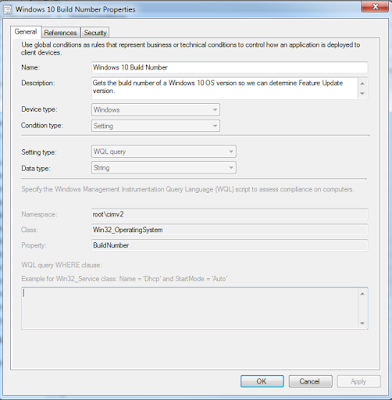
Task: Click the dialog title bar icon
Action: pos(7,9)
